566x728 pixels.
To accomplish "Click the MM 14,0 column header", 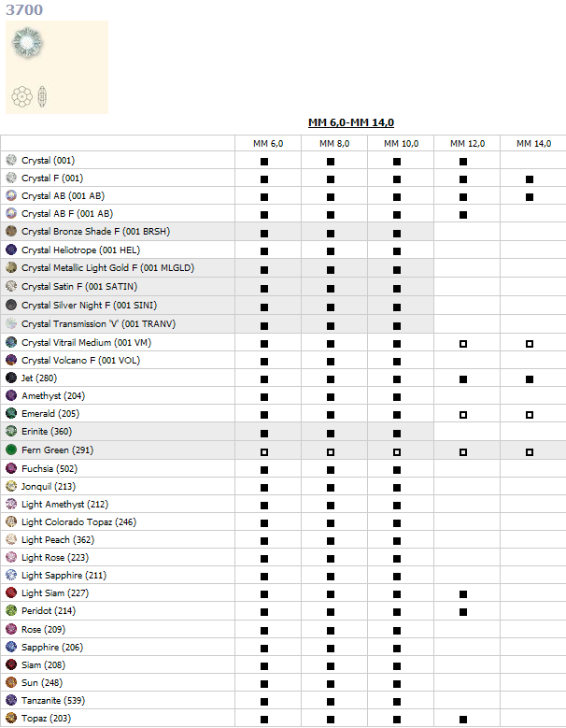I will [533, 144].
